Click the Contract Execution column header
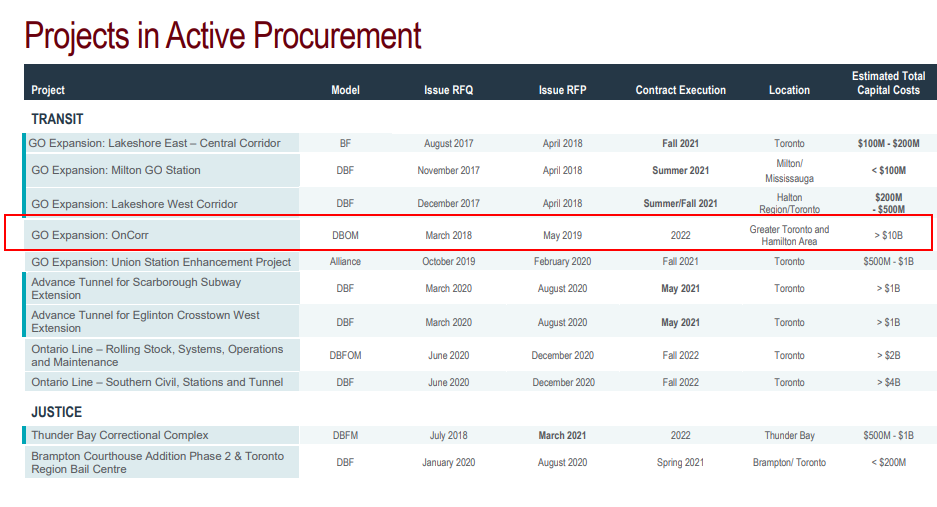This screenshot has width=937, height=507. tap(680, 90)
